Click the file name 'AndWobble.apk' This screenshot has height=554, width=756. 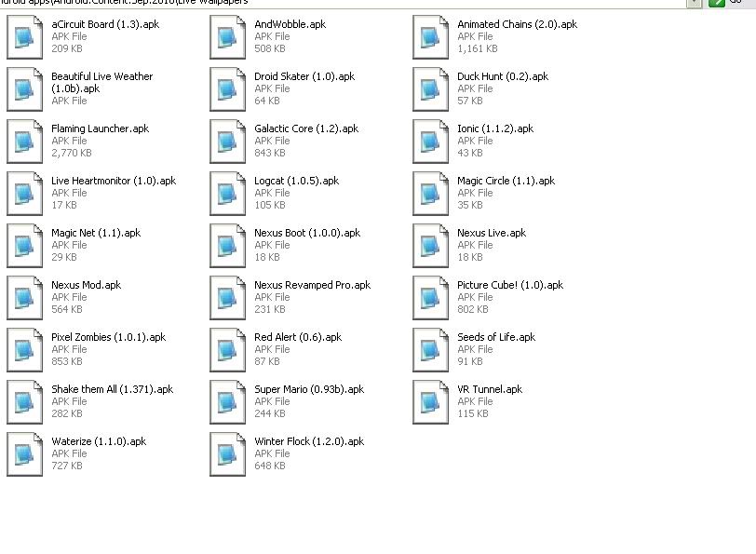(x=290, y=24)
